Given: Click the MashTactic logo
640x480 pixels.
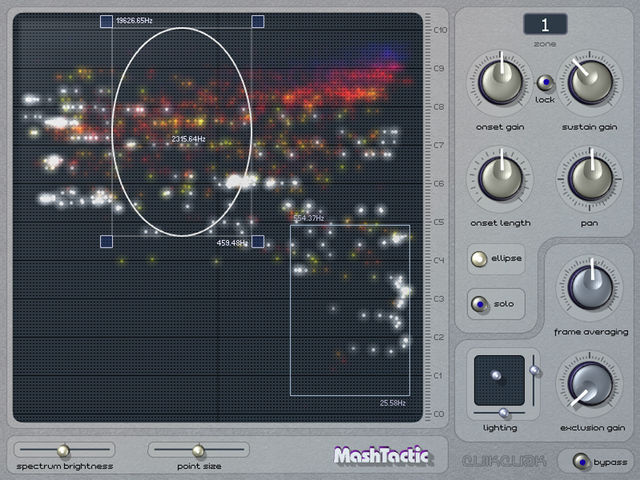Looking at the screenshot, I should [x=382, y=455].
